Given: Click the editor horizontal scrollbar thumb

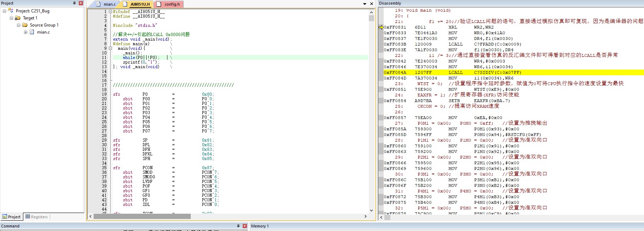Looking at the screenshot, I should [142, 216].
